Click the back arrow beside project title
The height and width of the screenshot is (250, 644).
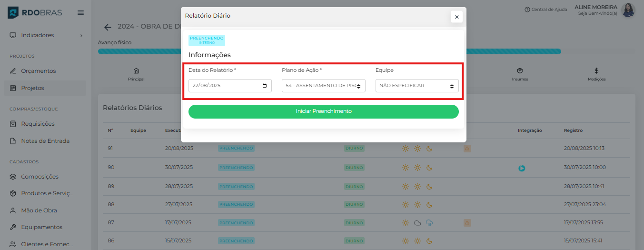click(108, 27)
